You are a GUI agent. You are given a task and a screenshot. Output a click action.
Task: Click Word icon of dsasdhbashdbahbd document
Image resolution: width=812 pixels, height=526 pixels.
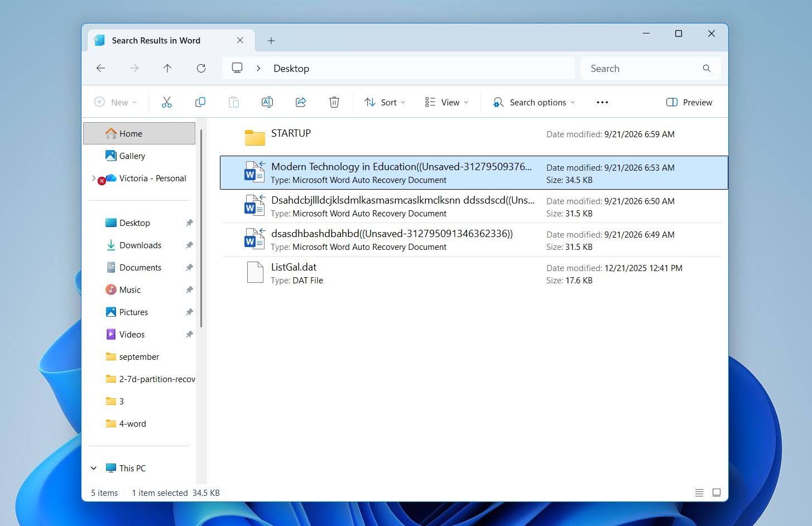[x=255, y=239]
